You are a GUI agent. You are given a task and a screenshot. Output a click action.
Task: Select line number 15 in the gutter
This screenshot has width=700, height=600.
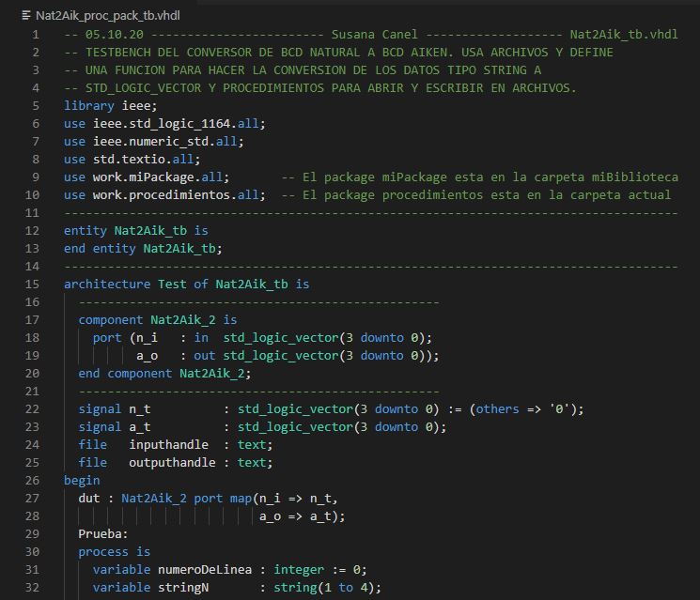point(35,284)
